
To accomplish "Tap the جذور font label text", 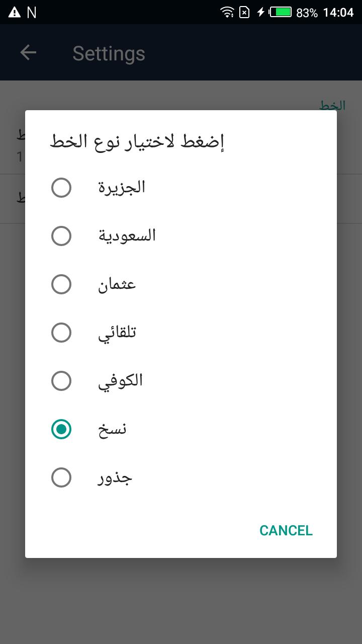I will pos(115,477).
